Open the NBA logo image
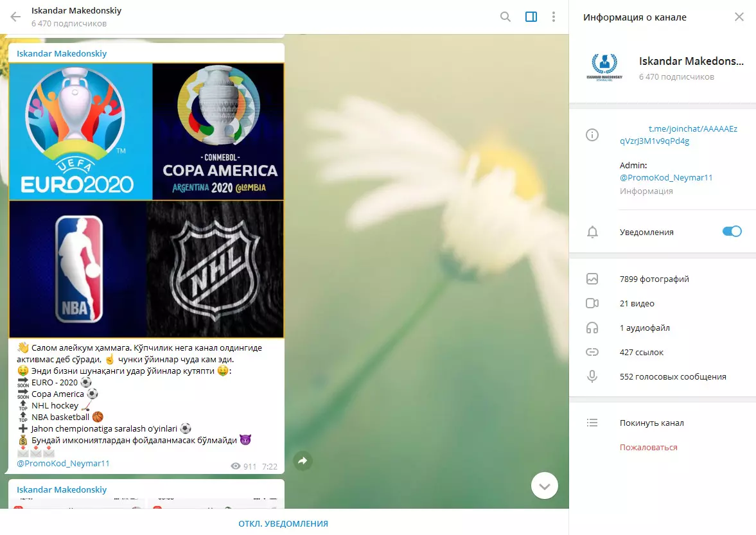 pos(78,269)
